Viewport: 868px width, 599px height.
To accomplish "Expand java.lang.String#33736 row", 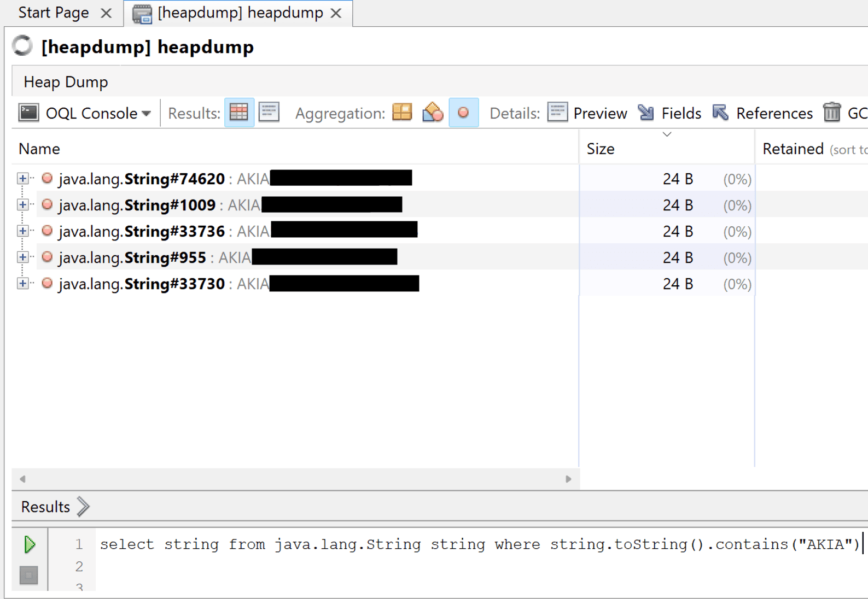I will (x=22, y=231).
